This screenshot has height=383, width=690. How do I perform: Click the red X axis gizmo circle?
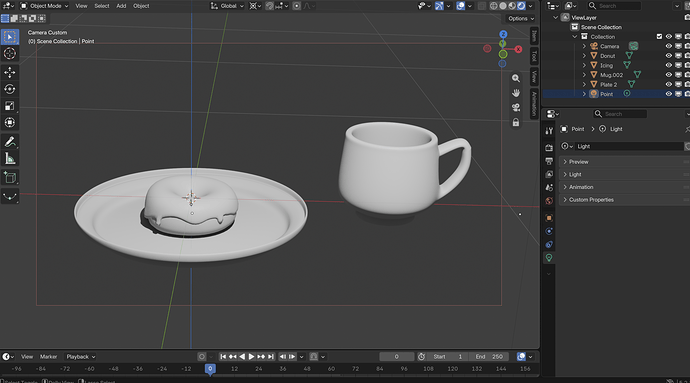click(x=518, y=49)
